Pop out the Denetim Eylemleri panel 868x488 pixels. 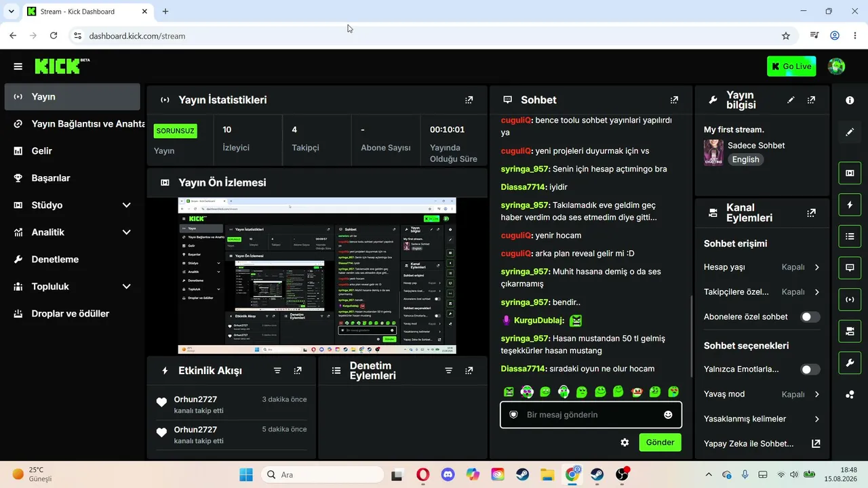(469, 371)
